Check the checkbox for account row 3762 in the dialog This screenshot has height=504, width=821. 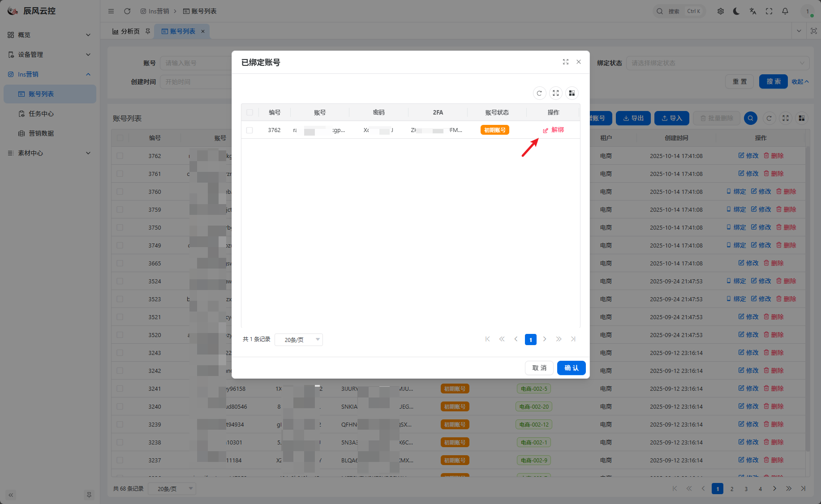(249, 130)
